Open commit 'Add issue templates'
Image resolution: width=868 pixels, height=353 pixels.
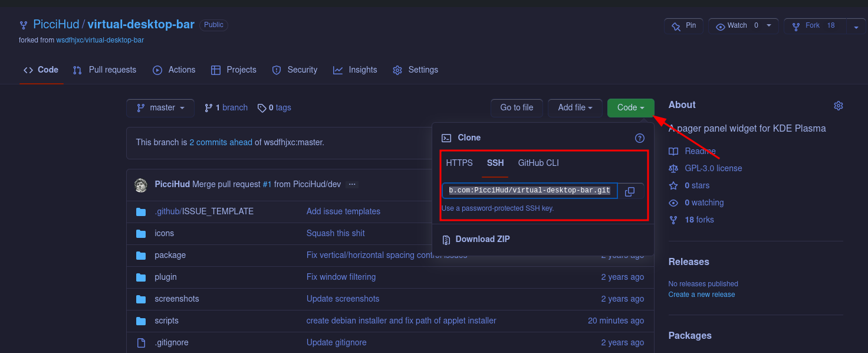[x=343, y=211]
